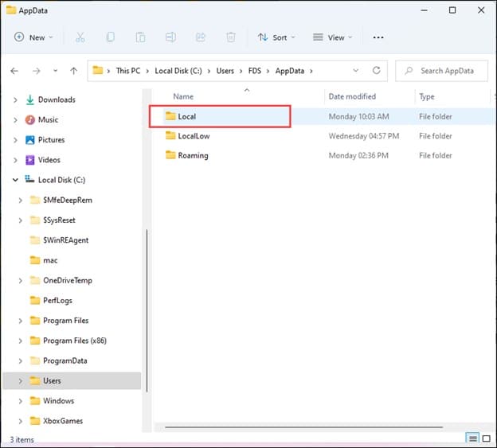Image resolution: width=497 pixels, height=448 pixels.
Task: Open the View options dropdown
Action: coord(334,37)
